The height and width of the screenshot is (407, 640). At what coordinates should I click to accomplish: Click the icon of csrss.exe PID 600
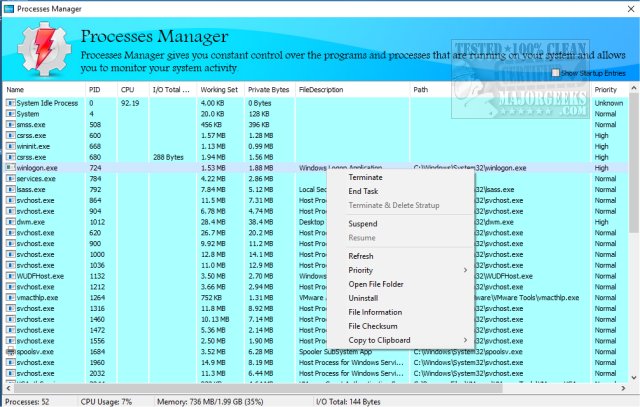pos(11,135)
